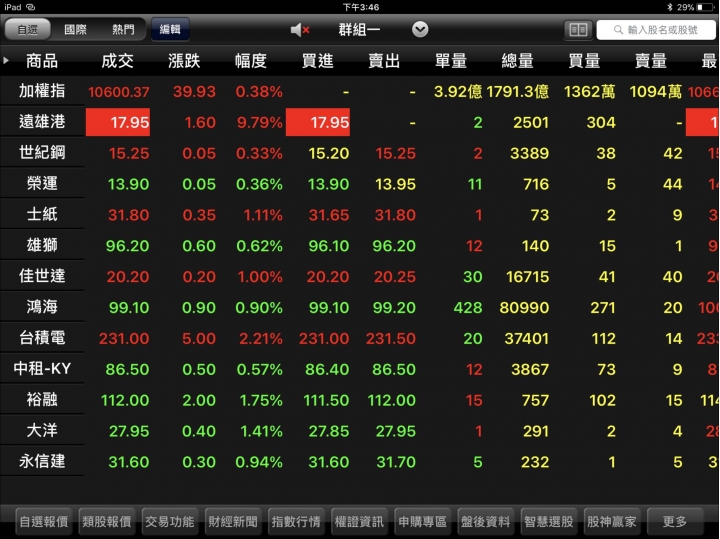Viewport: 720px width, 539px height.
Task: Click the 單量 column header
Action: click(x=450, y=61)
